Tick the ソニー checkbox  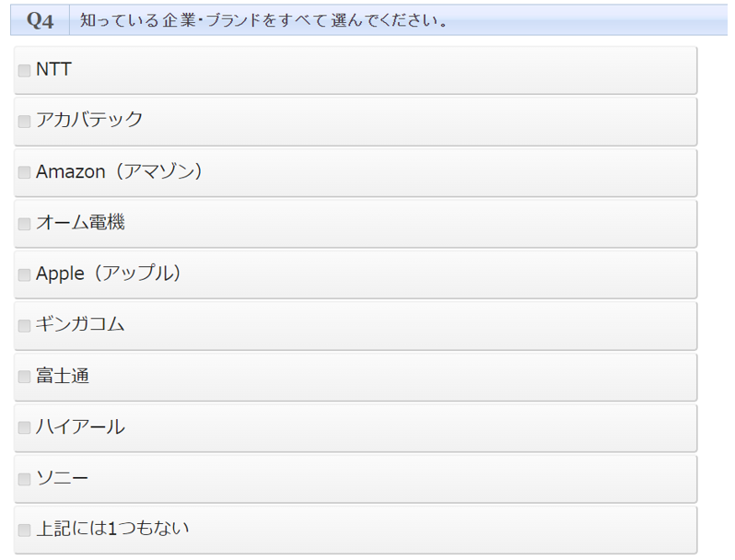click(x=25, y=480)
